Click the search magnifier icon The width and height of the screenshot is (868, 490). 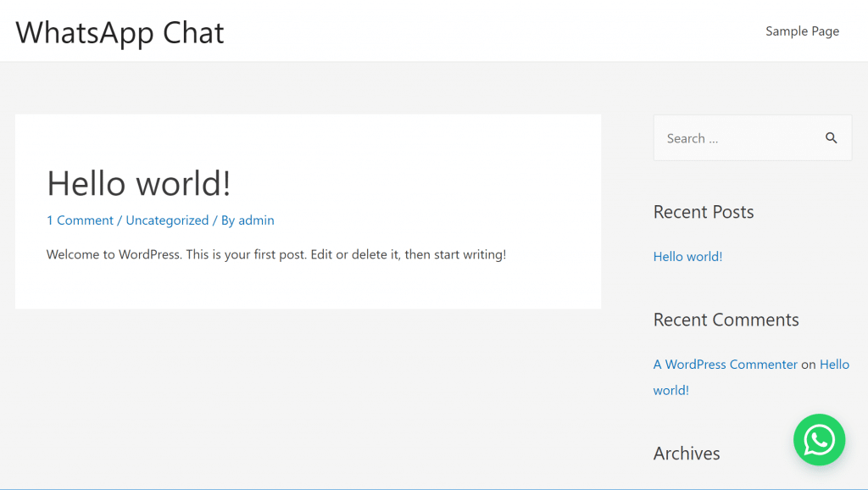pyautogui.click(x=831, y=138)
